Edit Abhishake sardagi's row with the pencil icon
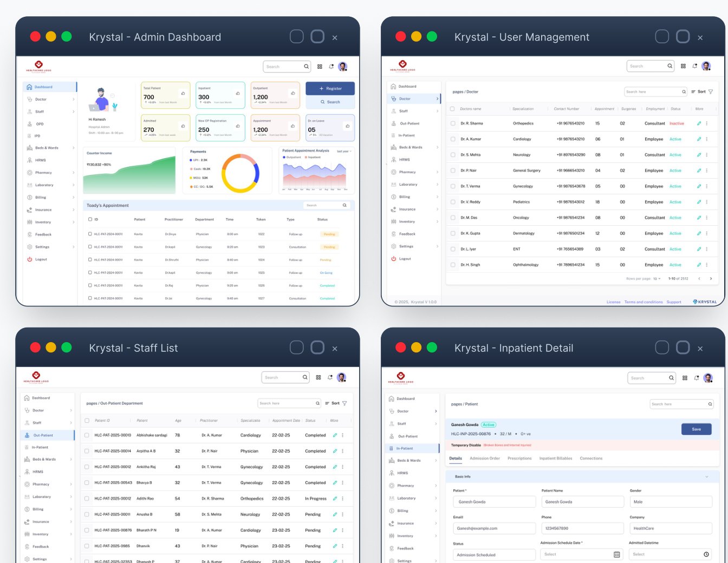The image size is (728, 563). pyautogui.click(x=335, y=435)
